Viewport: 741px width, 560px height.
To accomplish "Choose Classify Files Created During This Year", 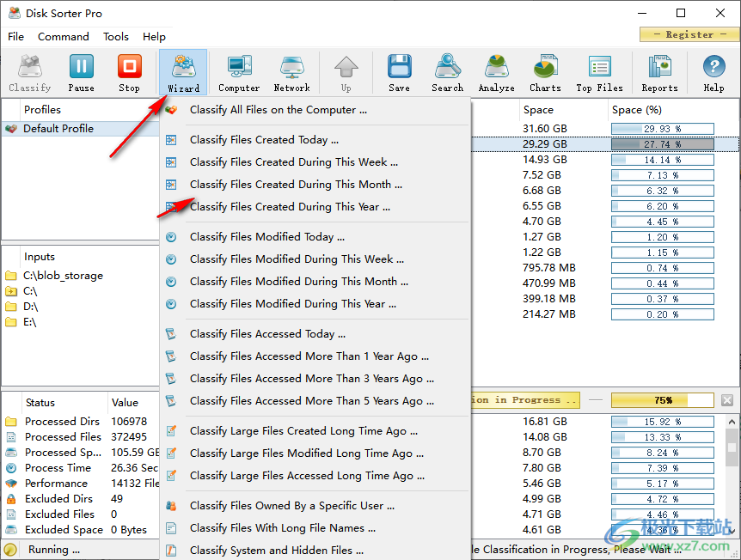I will click(315, 207).
